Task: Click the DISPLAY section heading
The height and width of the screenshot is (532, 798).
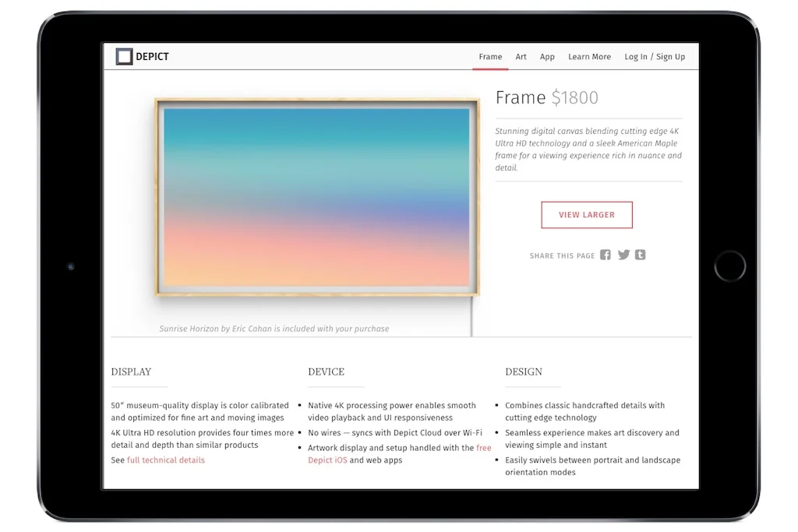Action: point(132,372)
